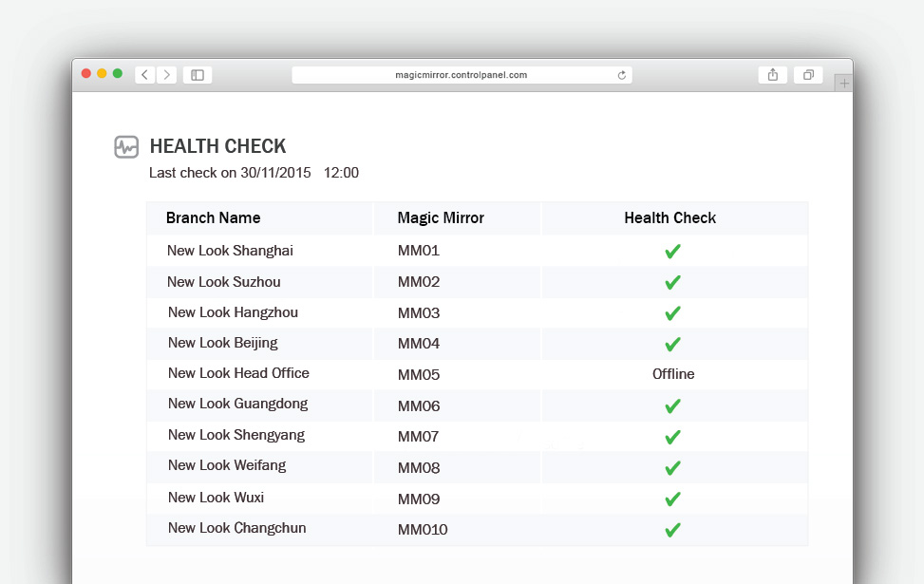
Task: Select the New Look Shengyang branch
Action: click(x=236, y=436)
